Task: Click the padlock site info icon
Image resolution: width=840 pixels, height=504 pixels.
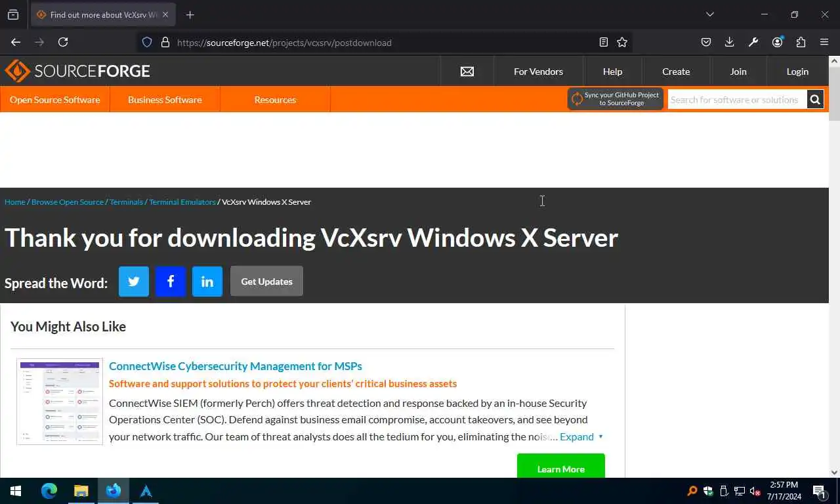Action: [165, 42]
